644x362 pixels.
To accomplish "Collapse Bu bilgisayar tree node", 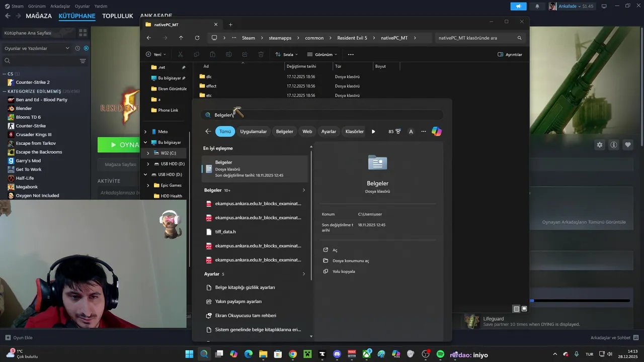I will [145, 142].
